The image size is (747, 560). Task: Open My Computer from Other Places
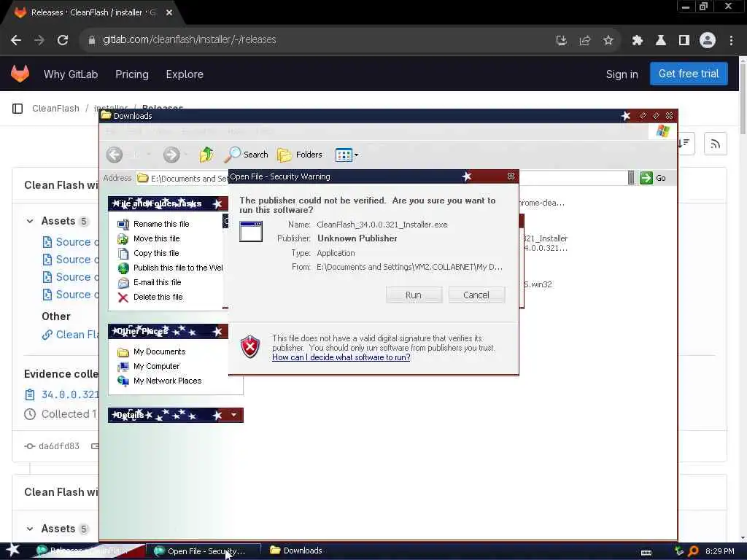point(156,366)
